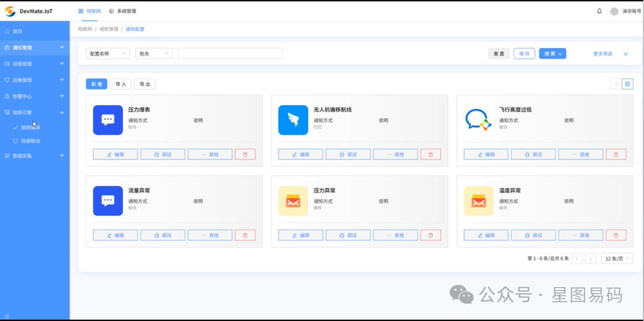This screenshot has height=321, width=644.
Task: Expand the 设备管理 sidebar menu
Action: point(35,64)
